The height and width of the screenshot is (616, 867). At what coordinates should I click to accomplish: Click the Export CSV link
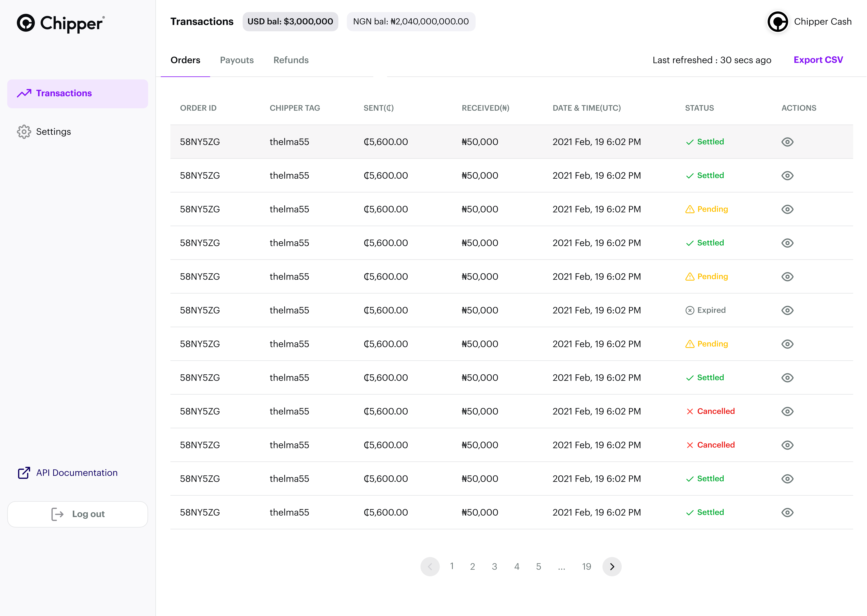point(818,60)
